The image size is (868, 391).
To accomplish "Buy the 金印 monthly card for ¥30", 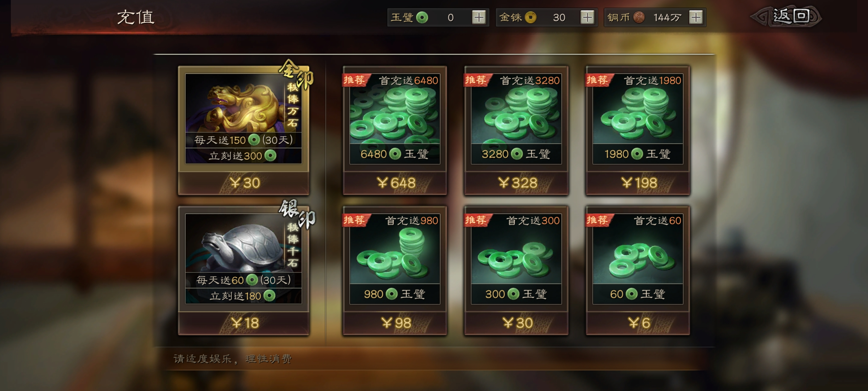I will pos(244,183).
